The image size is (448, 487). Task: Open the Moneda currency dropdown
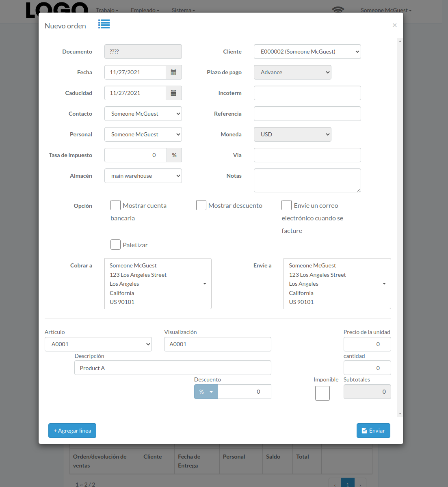tap(292, 134)
